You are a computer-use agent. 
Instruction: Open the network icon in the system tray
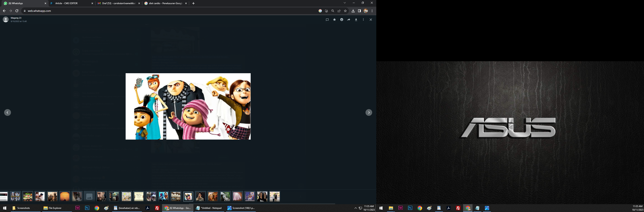point(360,208)
